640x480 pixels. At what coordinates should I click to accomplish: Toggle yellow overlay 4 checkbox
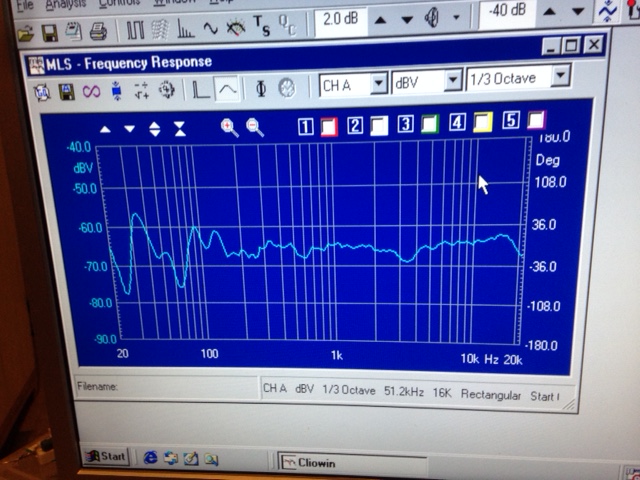pyautogui.click(x=483, y=122)
